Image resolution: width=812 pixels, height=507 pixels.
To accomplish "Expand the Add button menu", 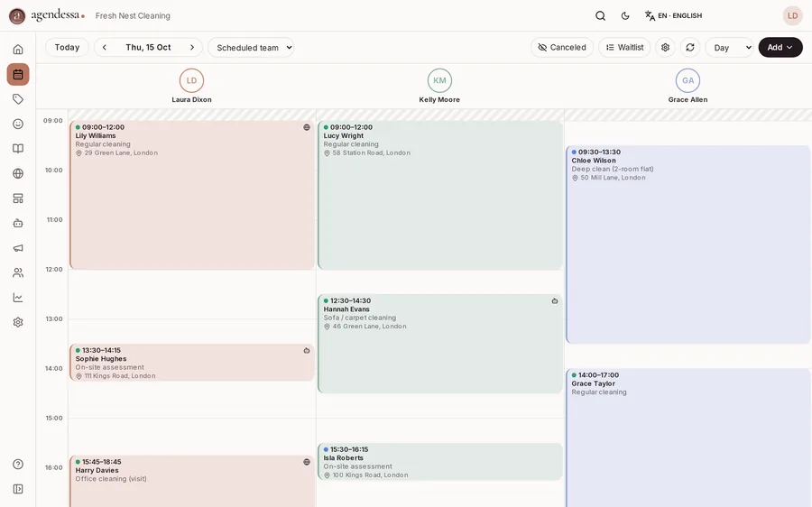I will 780,47.
